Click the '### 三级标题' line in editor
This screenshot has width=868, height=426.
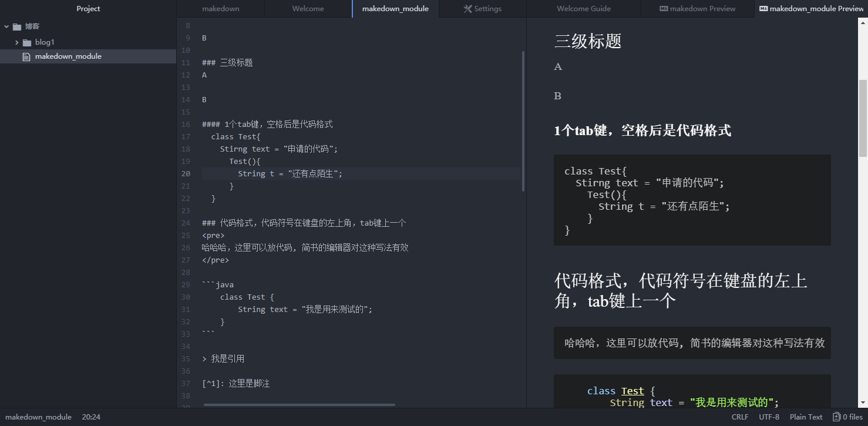coord(227,62)
